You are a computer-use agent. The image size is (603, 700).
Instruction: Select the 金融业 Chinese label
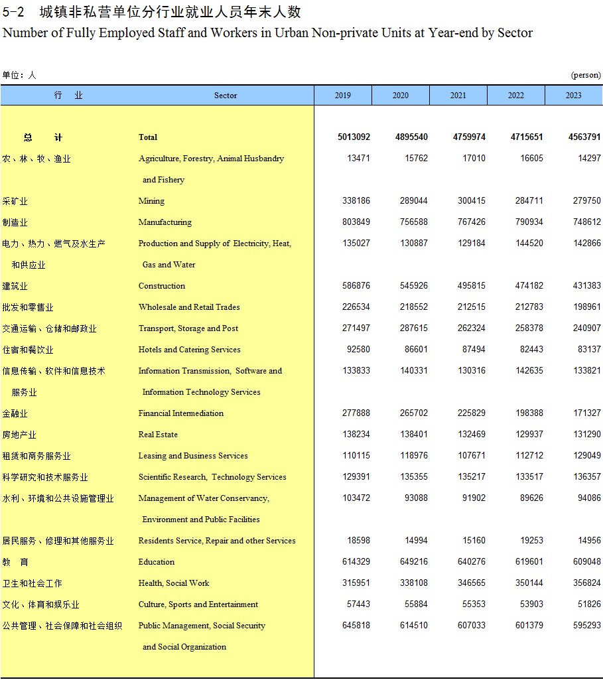coord(15,413)
